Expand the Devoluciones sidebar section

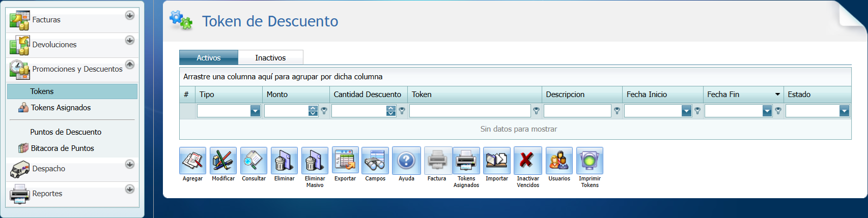(x=130, y=40)
